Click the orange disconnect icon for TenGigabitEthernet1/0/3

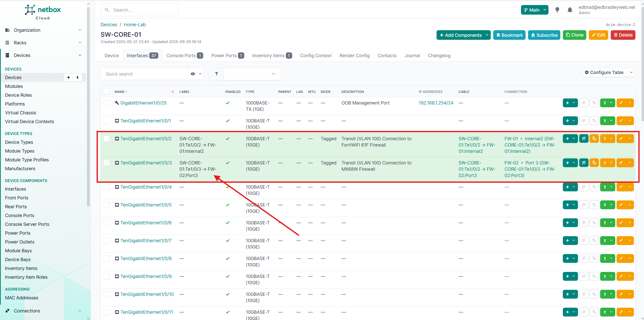[594, 163]
